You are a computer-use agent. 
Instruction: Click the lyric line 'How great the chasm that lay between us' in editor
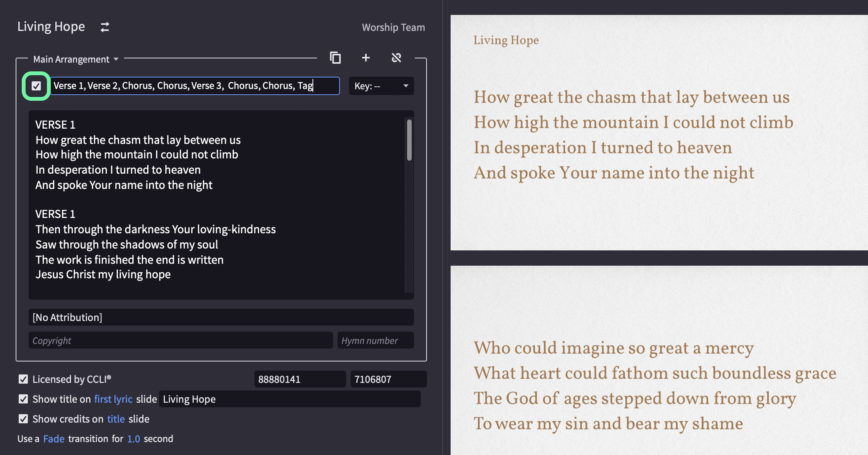[138, 140]
